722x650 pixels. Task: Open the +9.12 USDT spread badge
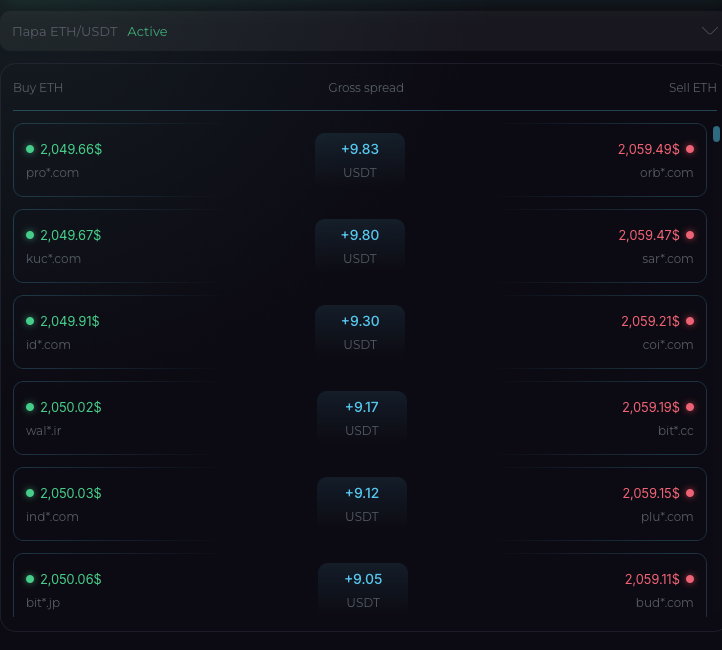coord(361,505)
